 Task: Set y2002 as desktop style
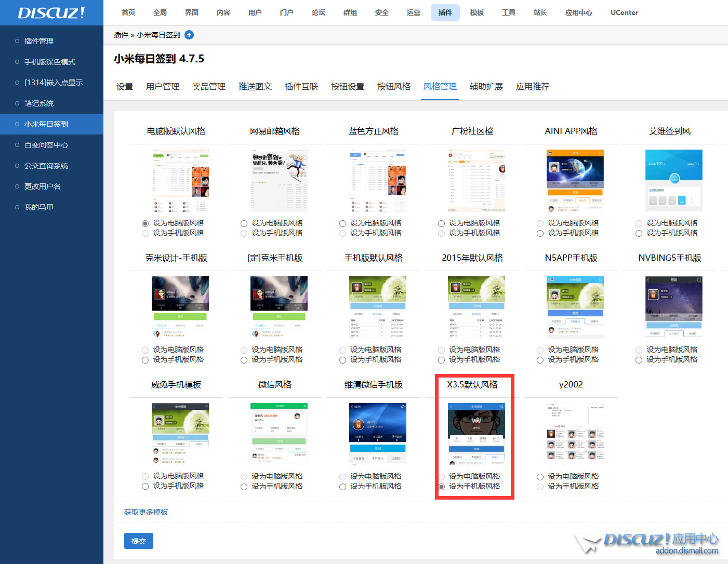[540, 477]
